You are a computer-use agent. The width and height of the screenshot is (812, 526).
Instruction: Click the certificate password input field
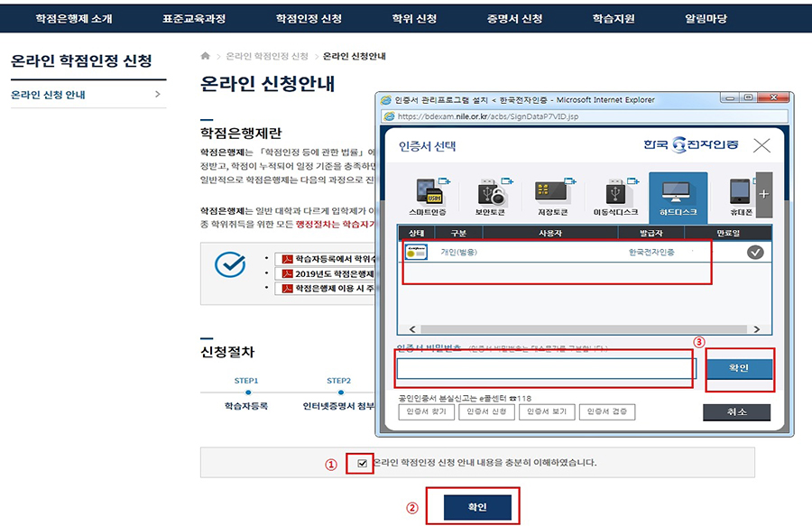pos(547,369)
